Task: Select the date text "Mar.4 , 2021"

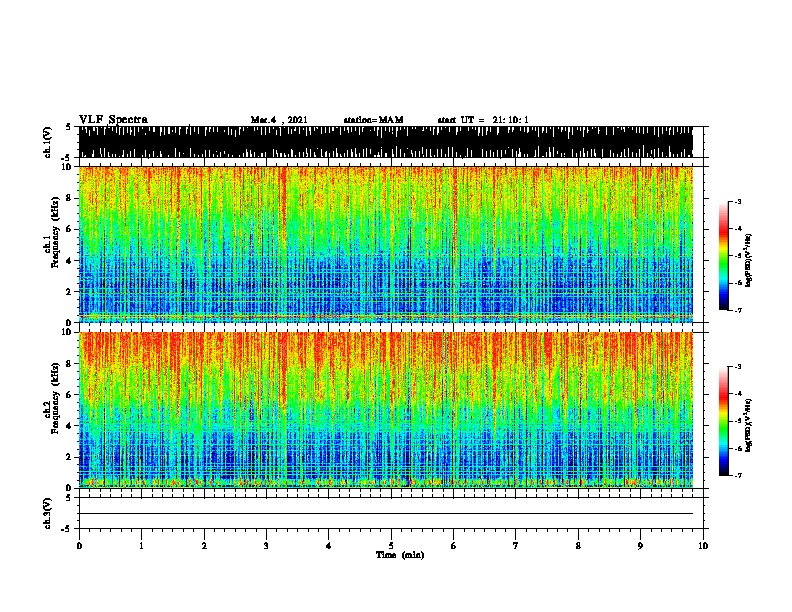Action: (279, 120)
